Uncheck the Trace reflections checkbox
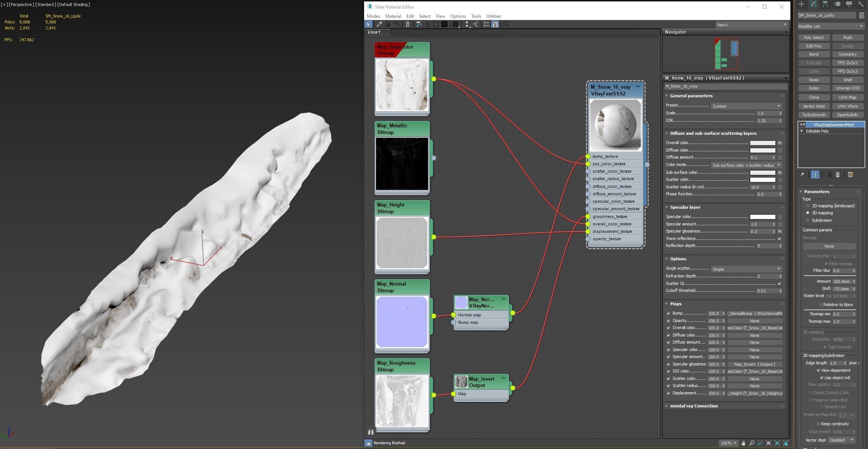 [779, 239]
